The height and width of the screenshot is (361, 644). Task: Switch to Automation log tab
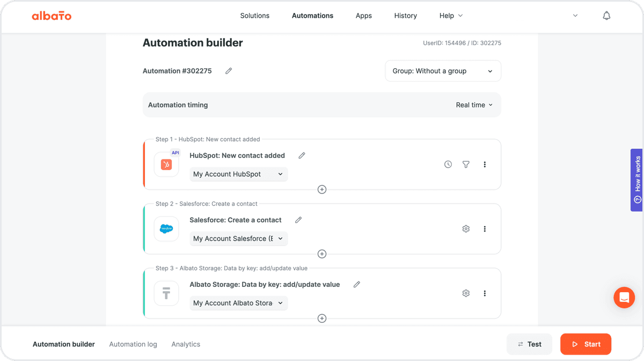[133, 344]
